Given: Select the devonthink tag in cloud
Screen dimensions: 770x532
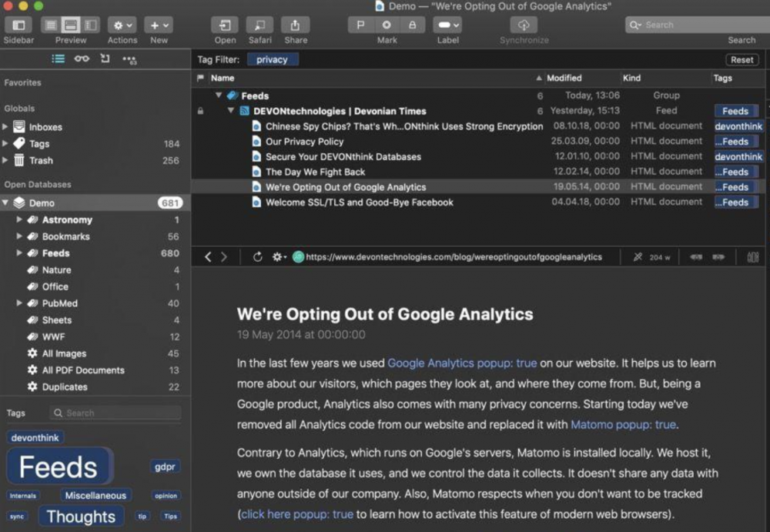Looking at the screenshot, I should click(x=35, y=437).
